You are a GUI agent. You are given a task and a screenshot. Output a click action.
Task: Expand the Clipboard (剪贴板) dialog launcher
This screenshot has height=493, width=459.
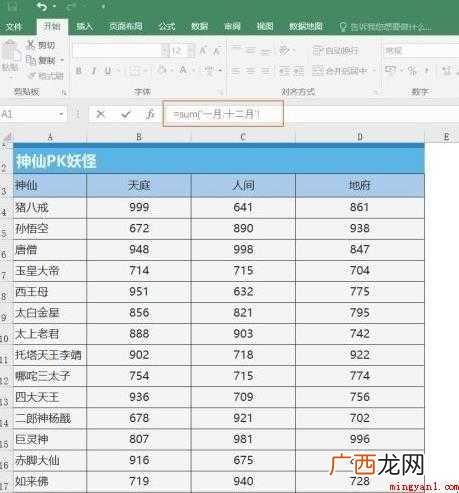click(64, 92)
